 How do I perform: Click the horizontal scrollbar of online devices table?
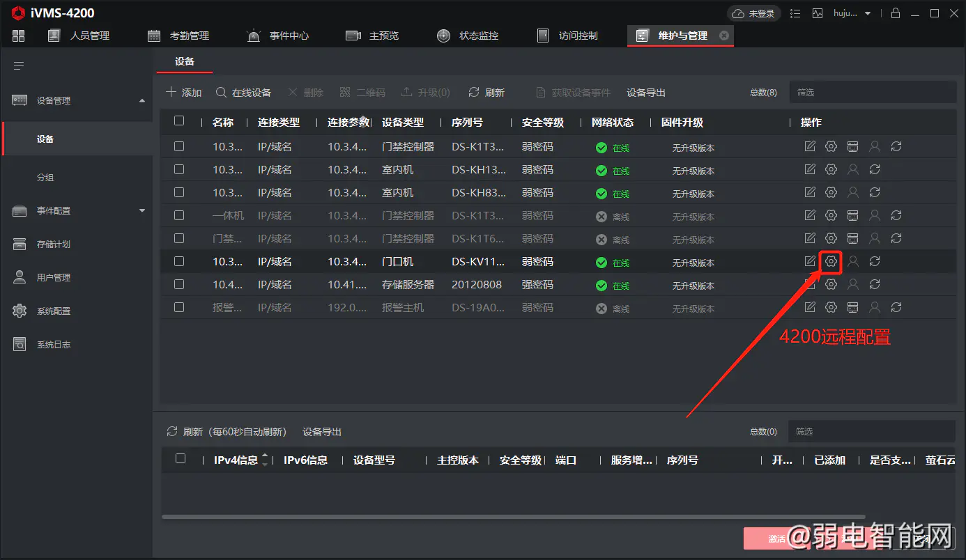pos(513,517)
